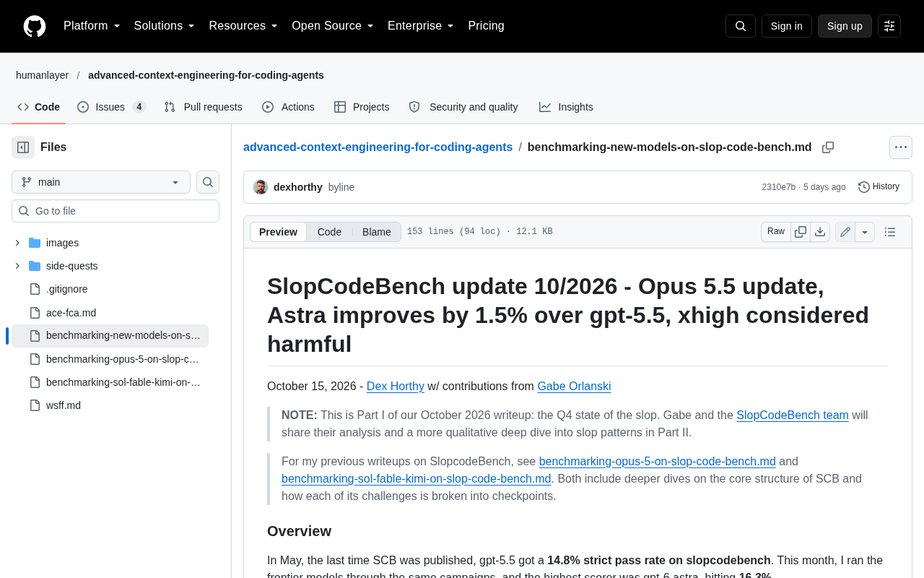Screen dimensions: 924x578
Task: Open the Raw file view
Action: pyautogui.click(x=776, y=232)
